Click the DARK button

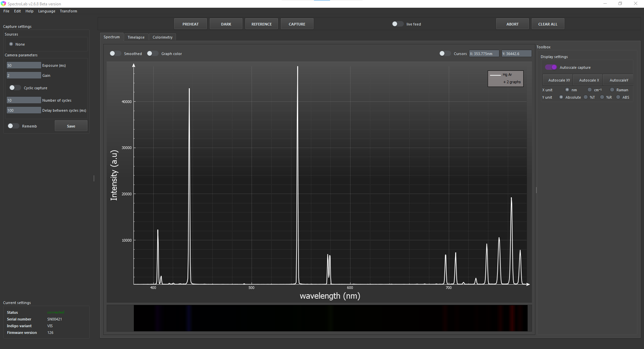(226, 24)
